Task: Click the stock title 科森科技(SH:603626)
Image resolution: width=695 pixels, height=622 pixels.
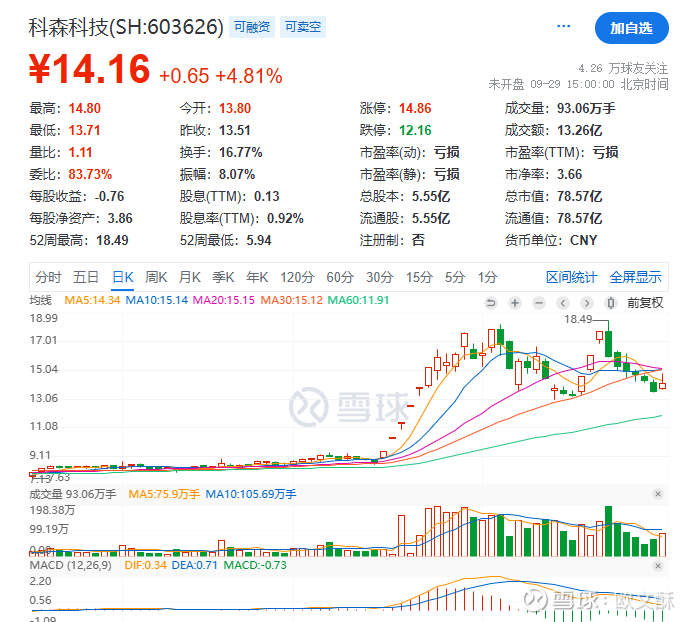Action: coord(126,27)
